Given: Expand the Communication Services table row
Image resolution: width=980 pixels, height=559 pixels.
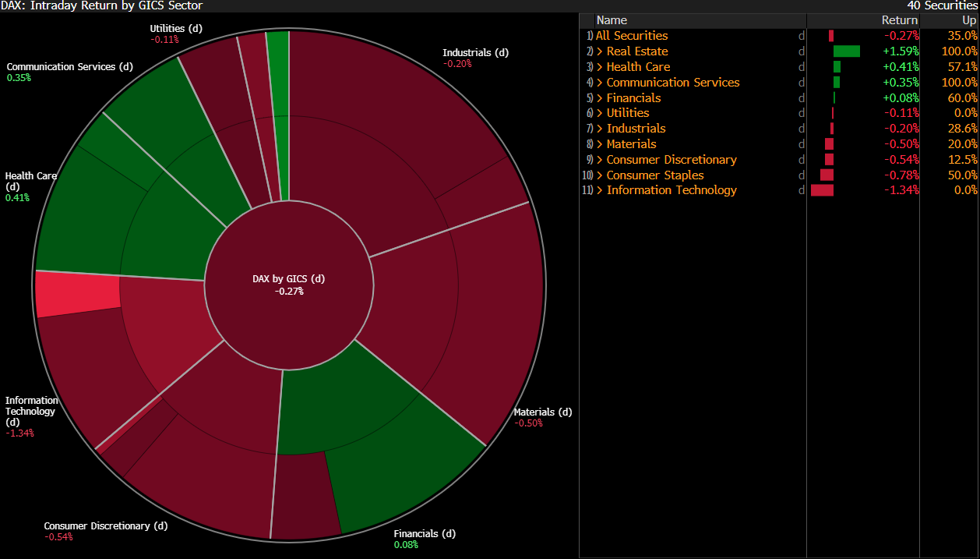Looking at the screenshot, I should 600,83.
